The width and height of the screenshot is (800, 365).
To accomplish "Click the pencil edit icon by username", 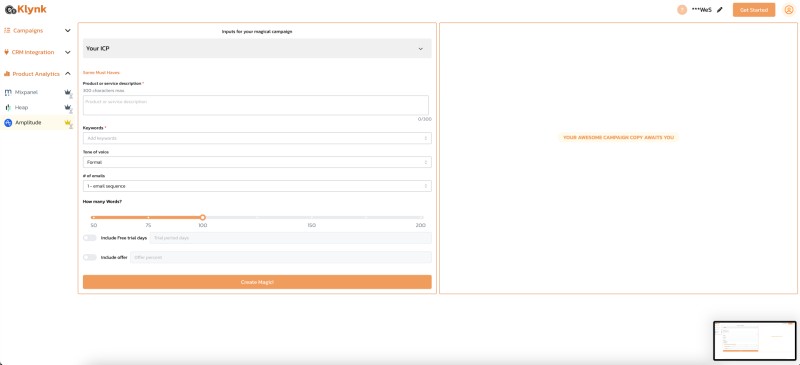I will click(720, 10).
